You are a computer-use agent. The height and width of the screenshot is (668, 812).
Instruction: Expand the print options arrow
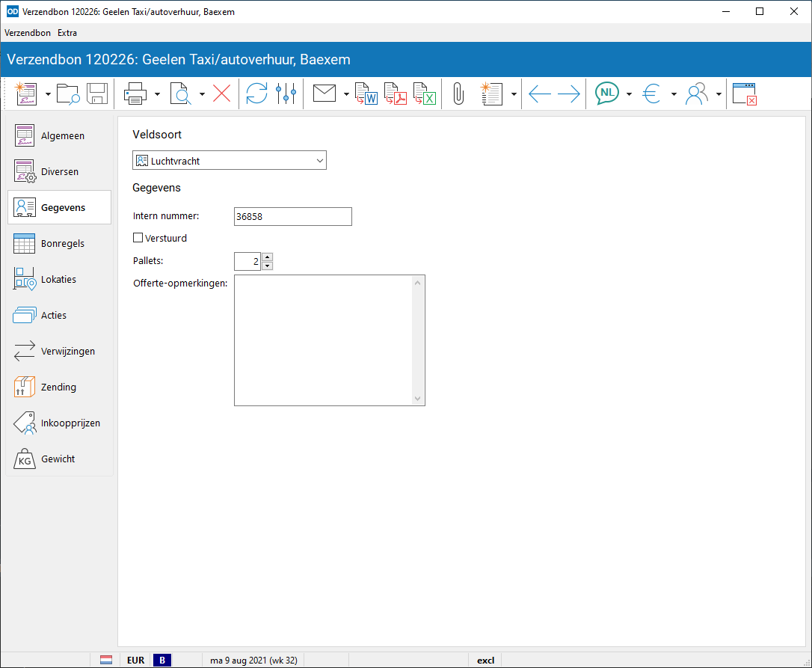(x=158, y=94)
